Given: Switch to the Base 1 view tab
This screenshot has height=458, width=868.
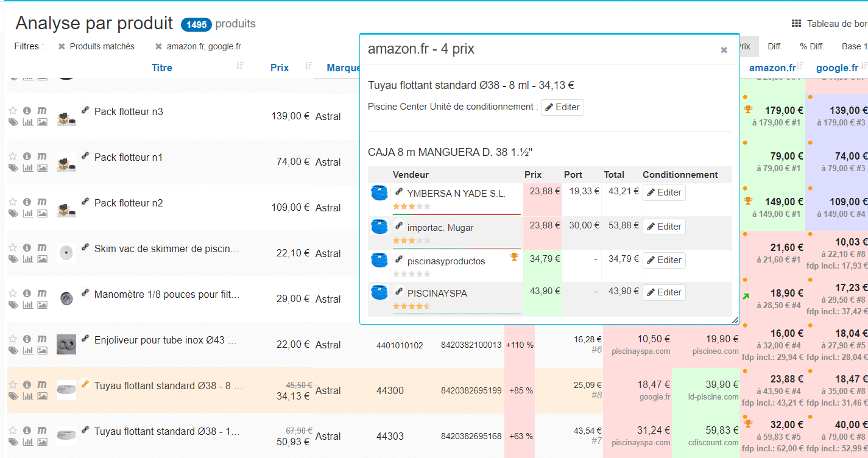Looking at the screenshot, I should coord(854,46).
